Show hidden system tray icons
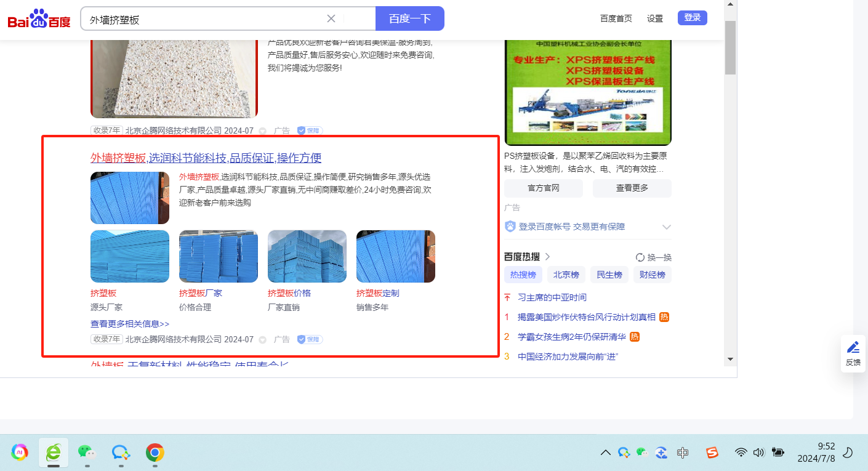Viewport: 868px width, 471px height. (x=606, y=453)
